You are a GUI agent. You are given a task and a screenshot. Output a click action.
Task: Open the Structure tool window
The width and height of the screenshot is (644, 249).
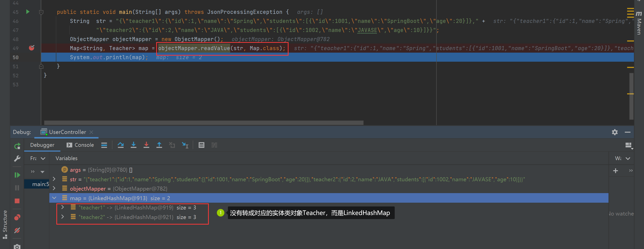(5, 224)
